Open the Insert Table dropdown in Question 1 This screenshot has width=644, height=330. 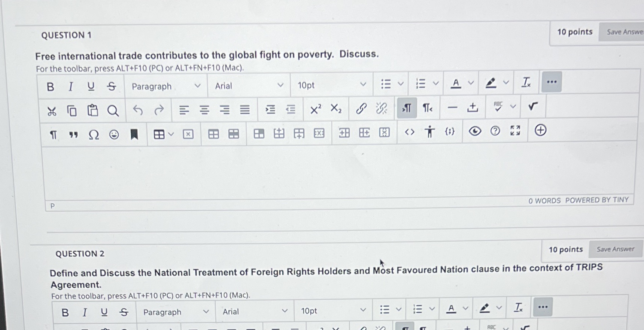164,134
